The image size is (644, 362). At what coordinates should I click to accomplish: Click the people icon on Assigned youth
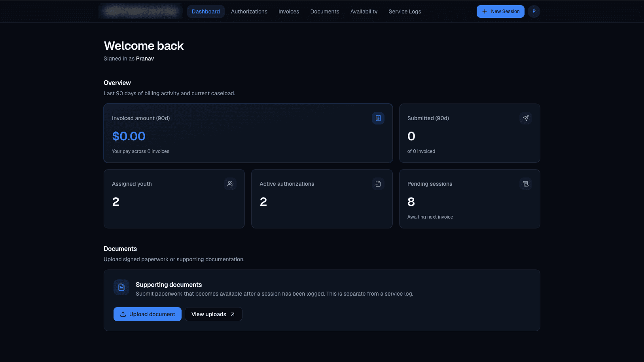coord(230,184)
